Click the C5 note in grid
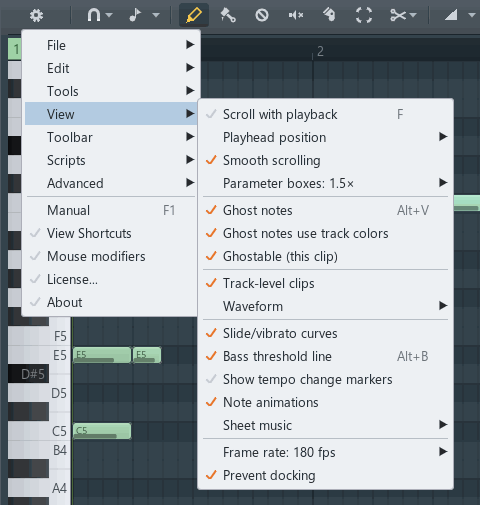Viewport: 480px width, 505px height. coord(102,431)
